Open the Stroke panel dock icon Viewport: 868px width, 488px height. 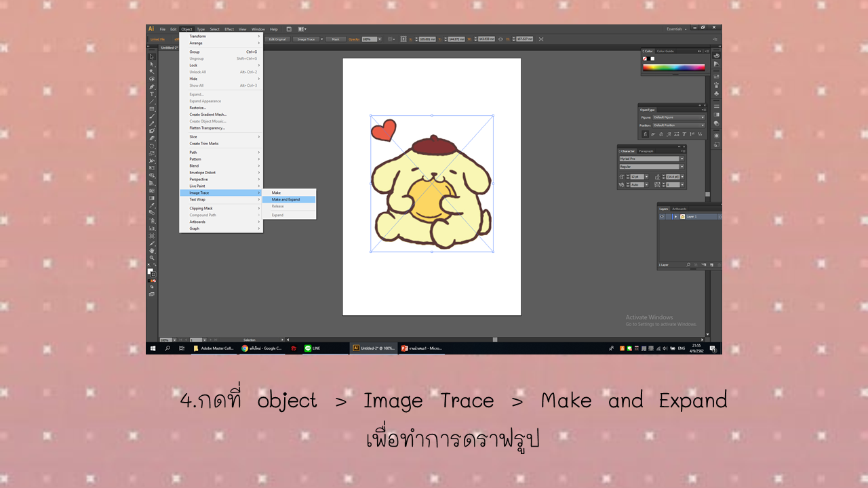717,106
